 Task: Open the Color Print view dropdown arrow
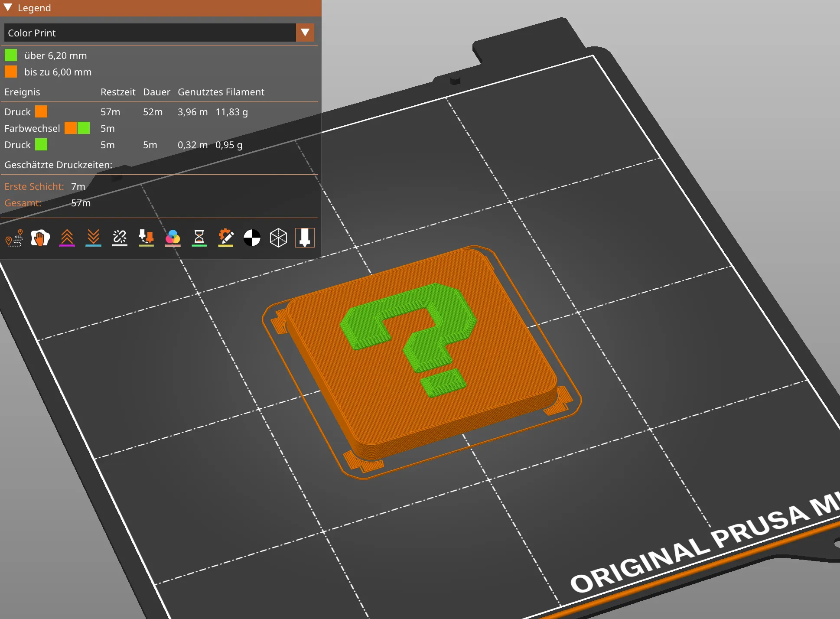(305, 33)
